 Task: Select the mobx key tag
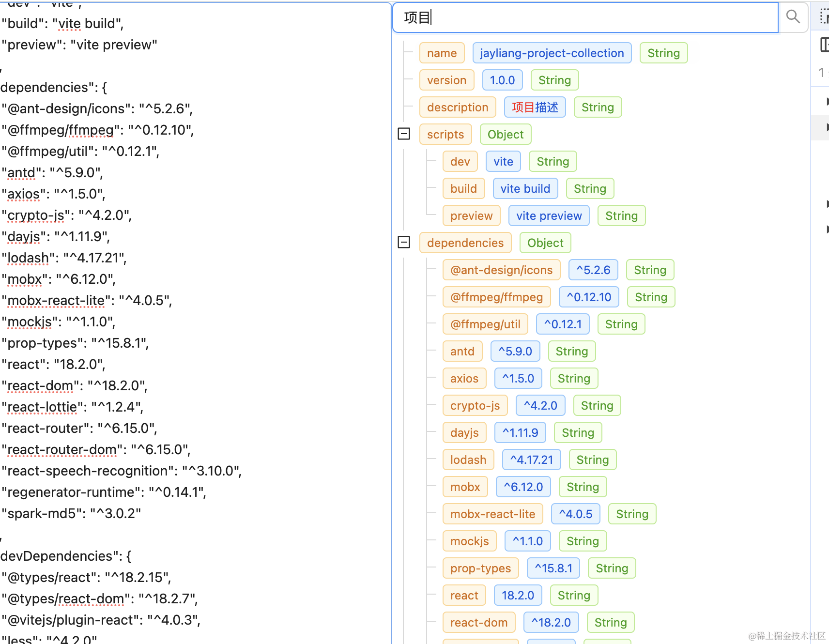[x=465, y=487]
